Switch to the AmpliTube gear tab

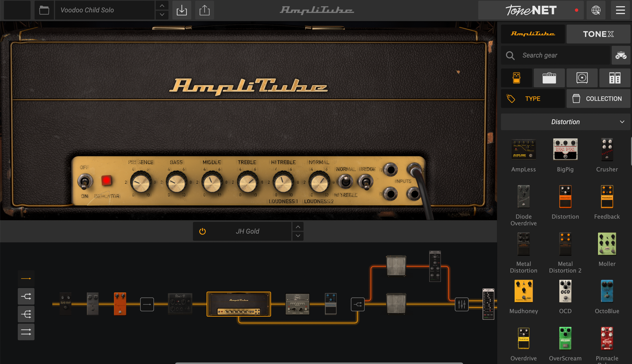point(533,34)
